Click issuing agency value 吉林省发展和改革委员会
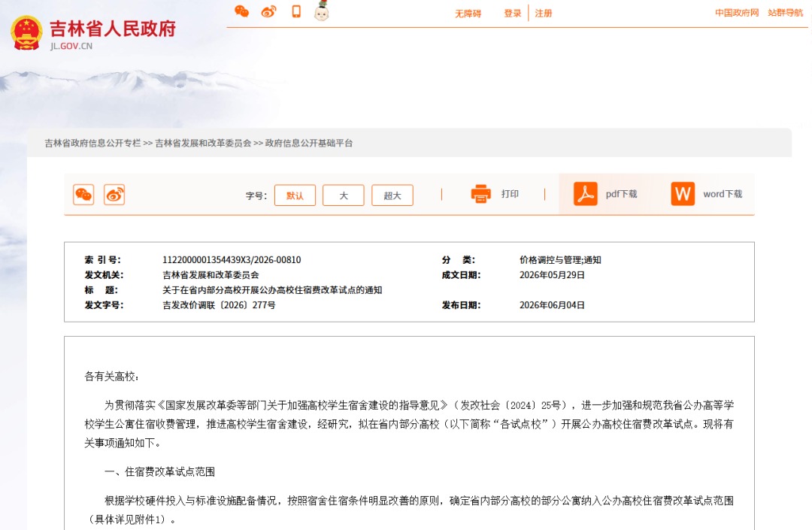Image resolution: width=812 pixels, height=530 pixels. 211,275
